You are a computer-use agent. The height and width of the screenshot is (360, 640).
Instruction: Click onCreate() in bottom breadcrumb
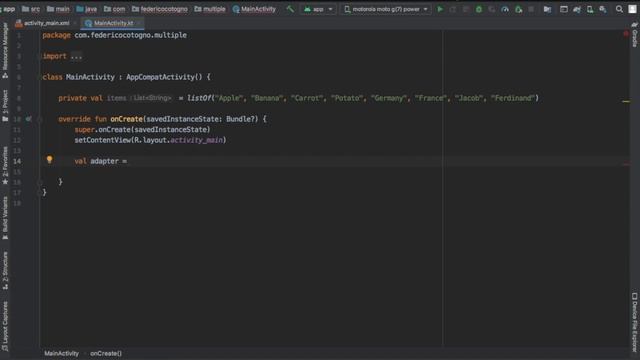pos(106,353)
